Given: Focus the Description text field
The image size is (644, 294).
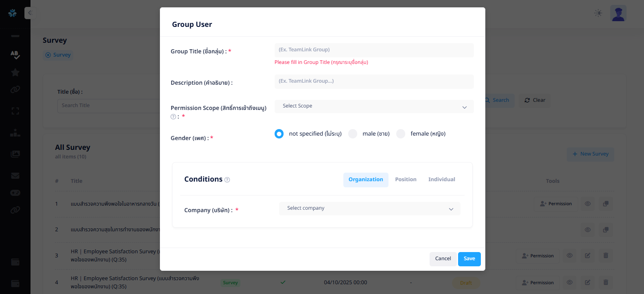Looking at the screenshot, I should pos(374,81).
